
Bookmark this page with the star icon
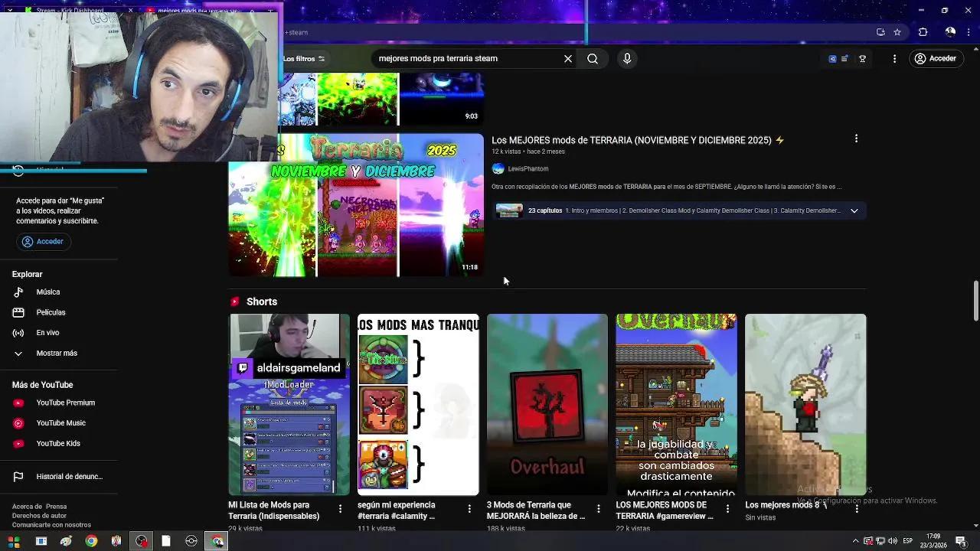point(897,32)
